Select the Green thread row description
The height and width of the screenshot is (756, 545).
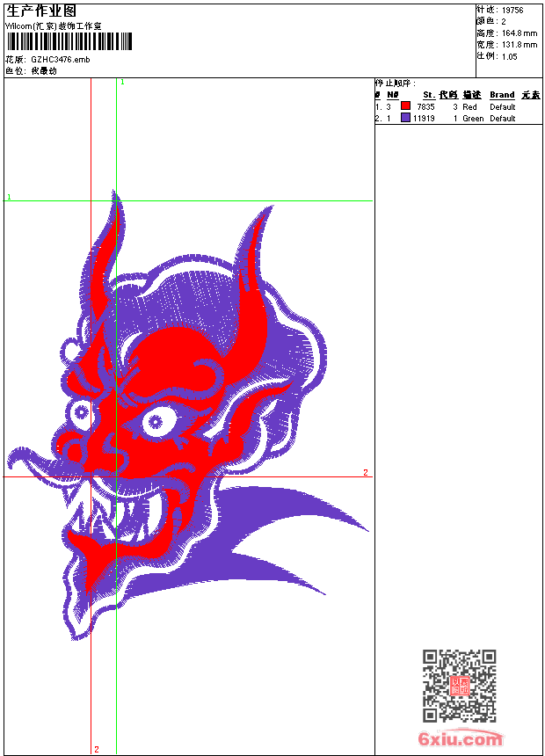(473, 118)
